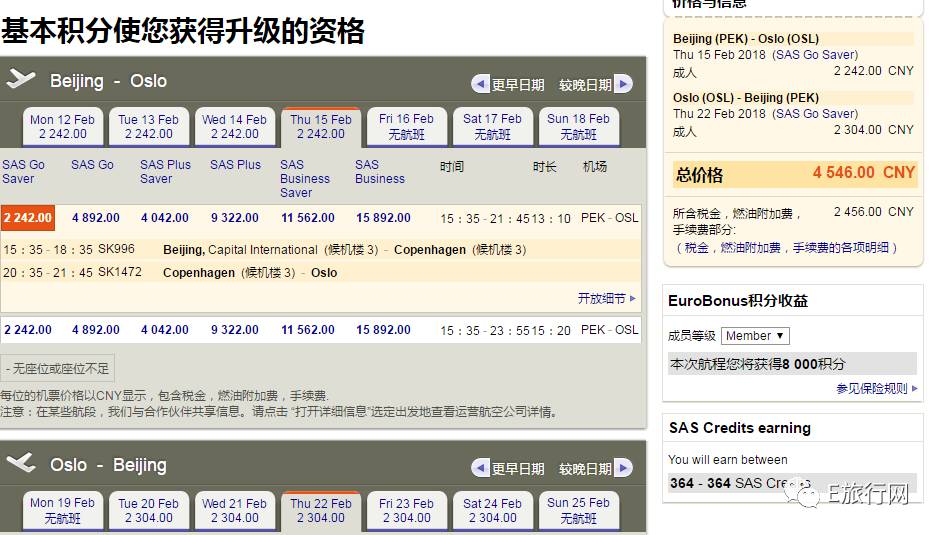The height and width of the screenshot is (535, 940).
Task: Select the Fri 23 Feb return date tab
Action: click(406, 510)
